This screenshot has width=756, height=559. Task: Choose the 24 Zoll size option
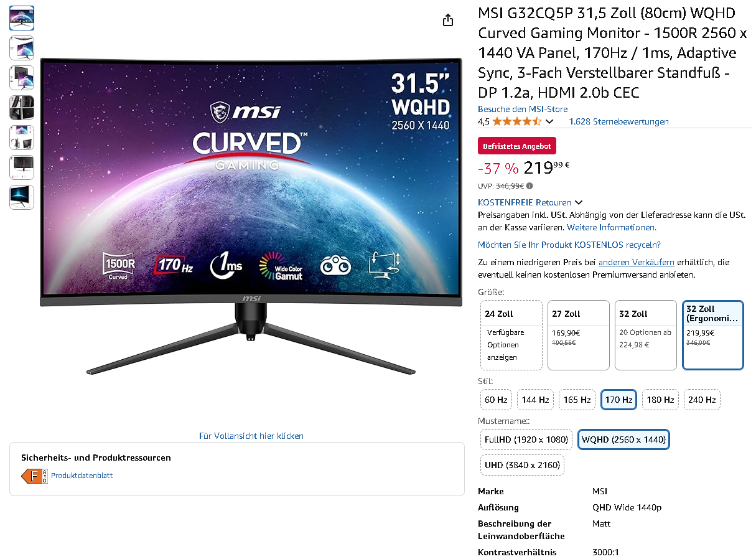[511, 335]
